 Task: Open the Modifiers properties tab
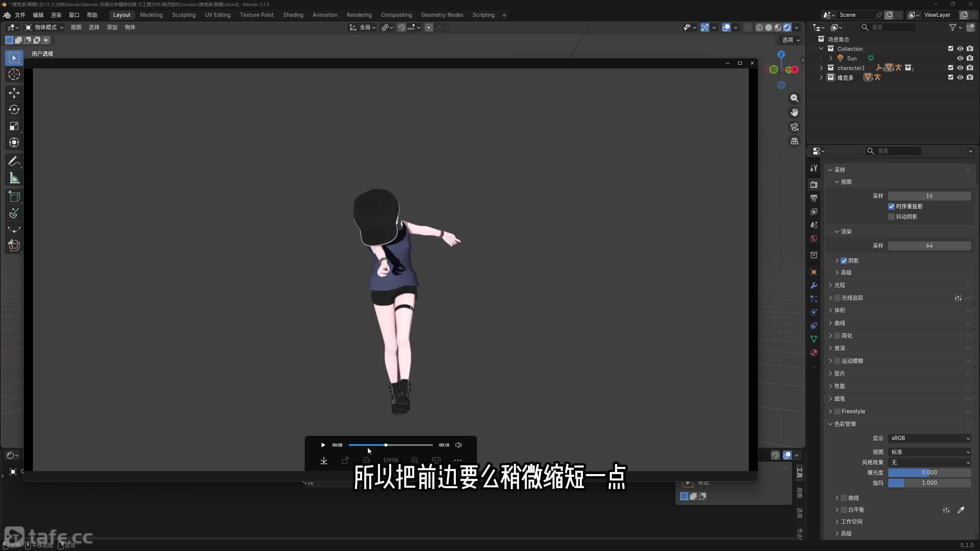pyautogui.click(x=814, y=285)
